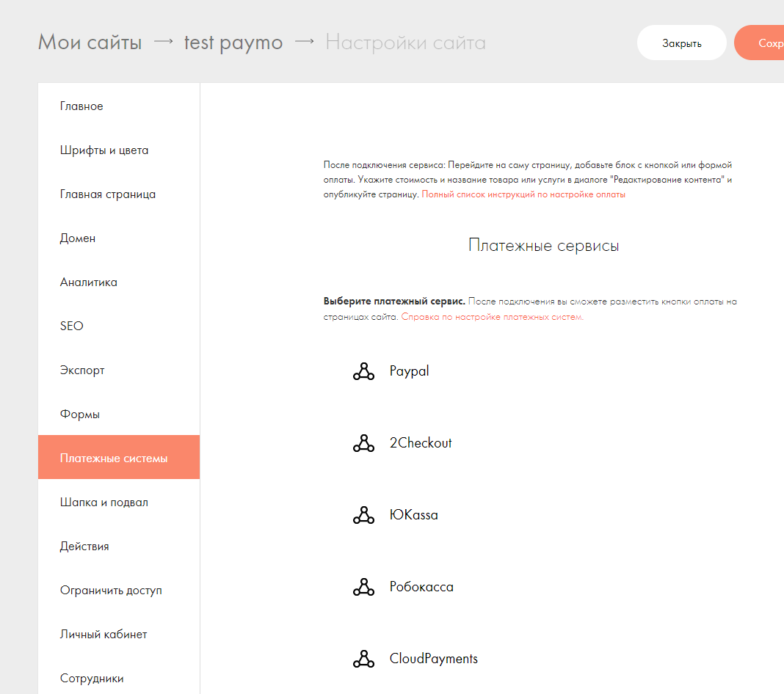Click the ЮKassa service icon
Viewport: 784px width, 694px height.
(363, 515)
